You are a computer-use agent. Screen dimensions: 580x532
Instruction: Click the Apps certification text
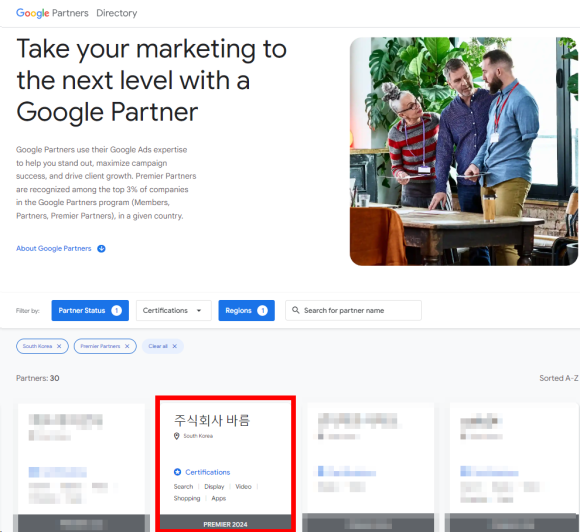[x=219, y=498]
